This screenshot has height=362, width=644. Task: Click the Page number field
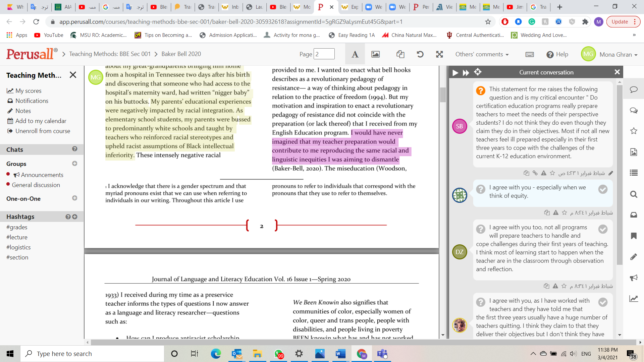tap(324, 54)
